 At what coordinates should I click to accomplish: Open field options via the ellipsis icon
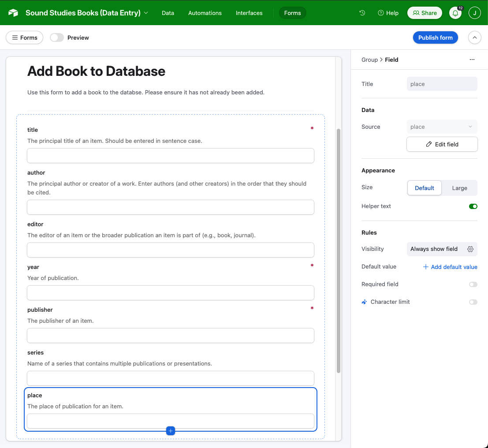(x=472, y=59)
